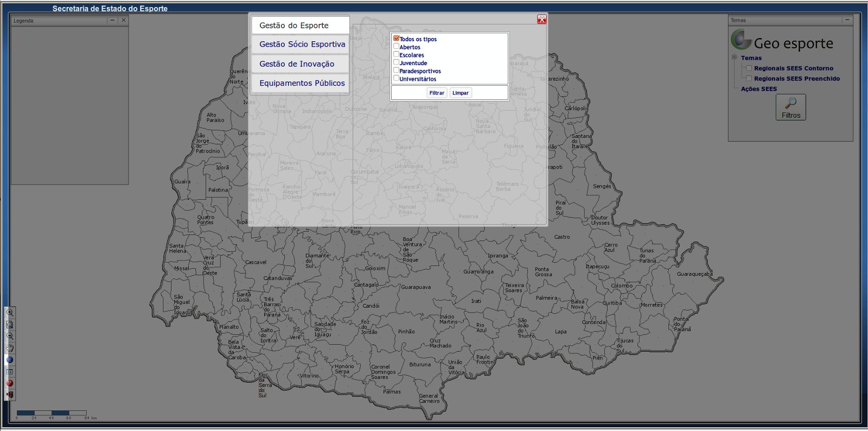
Task: Click the red help question mark icon
Action: coord(10,383)
